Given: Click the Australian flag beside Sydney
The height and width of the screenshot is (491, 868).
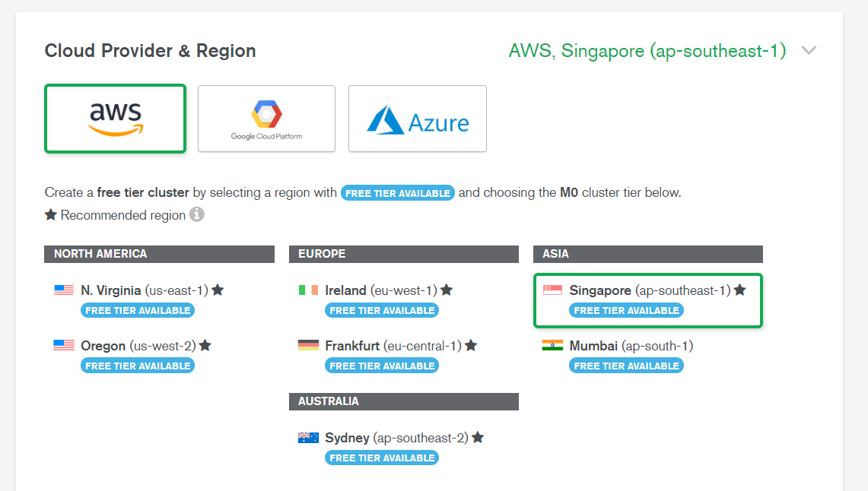Looking at the screenshot, I should pyautogui.click(x=308, y=438).
